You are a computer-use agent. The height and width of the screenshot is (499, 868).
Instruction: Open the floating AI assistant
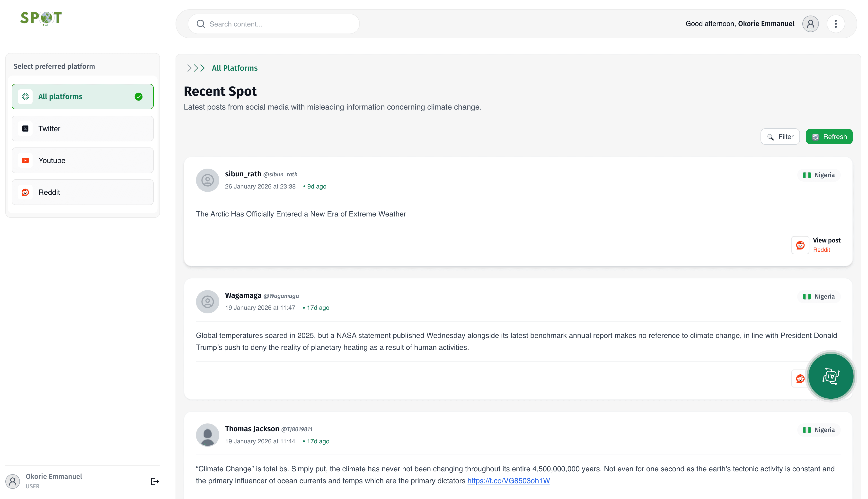[x=831, y=376]
